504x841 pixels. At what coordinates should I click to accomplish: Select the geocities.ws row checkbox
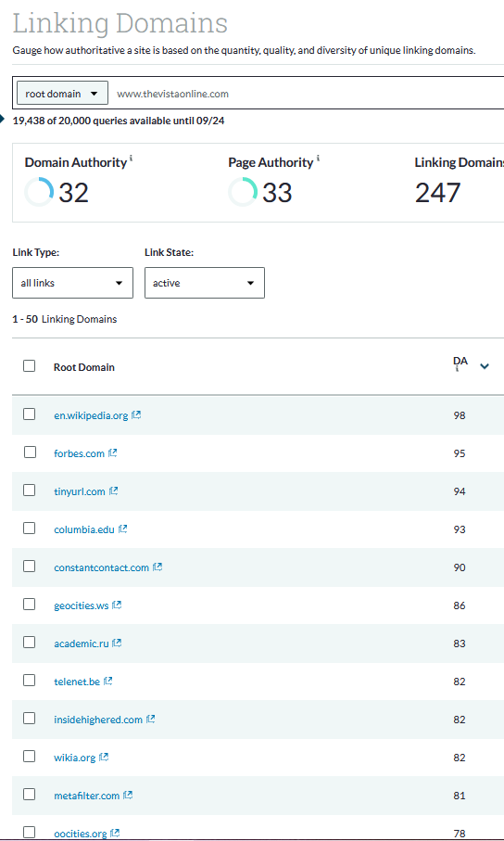tap(30, 605)
